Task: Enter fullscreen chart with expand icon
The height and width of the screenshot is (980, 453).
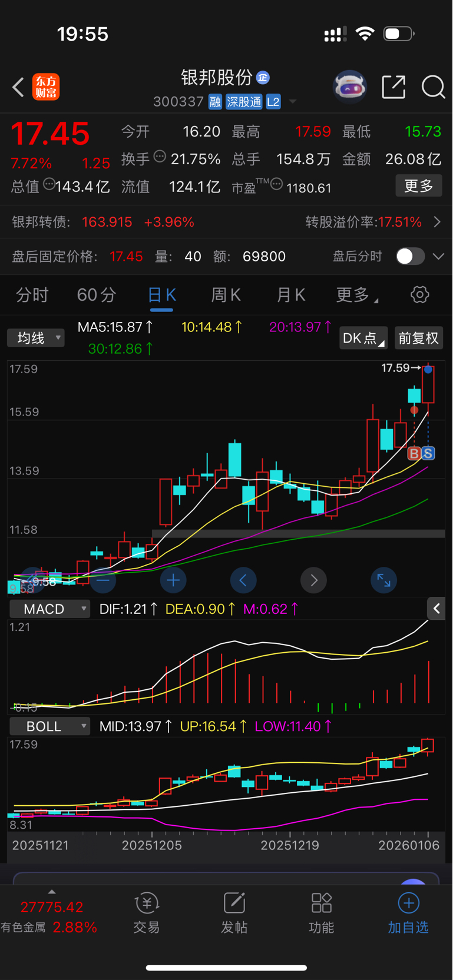Action: [383, 580]
